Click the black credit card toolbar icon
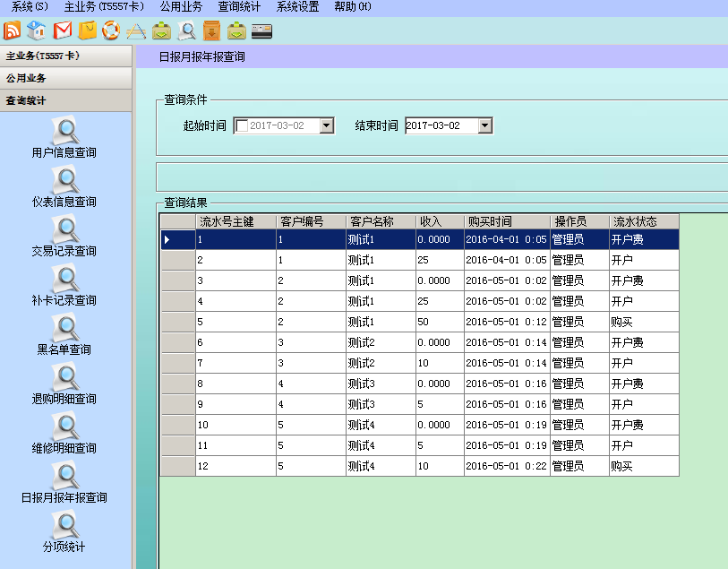This screenshot has width=728, height=569. (261, 31)
